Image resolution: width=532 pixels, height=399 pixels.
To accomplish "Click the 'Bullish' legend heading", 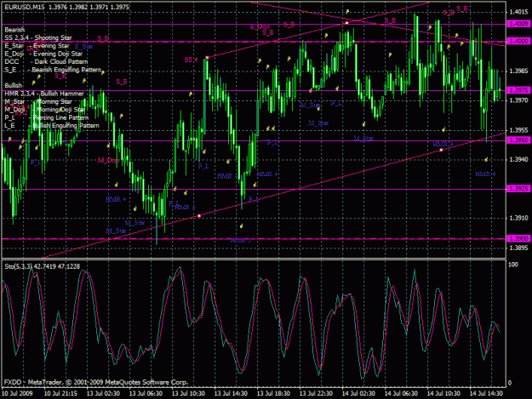I will point(14,85).
